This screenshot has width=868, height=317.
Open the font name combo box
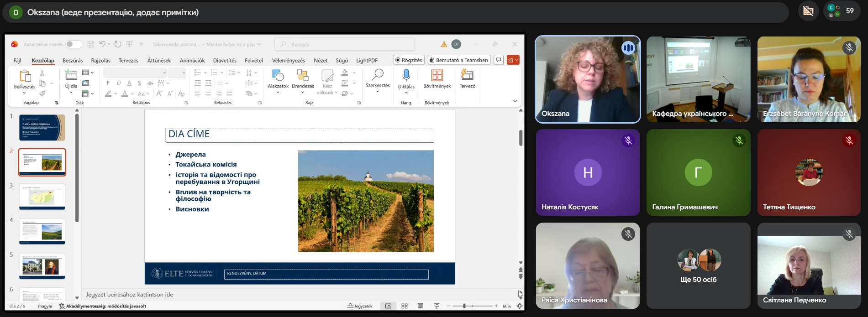click(x=135, y=73)
